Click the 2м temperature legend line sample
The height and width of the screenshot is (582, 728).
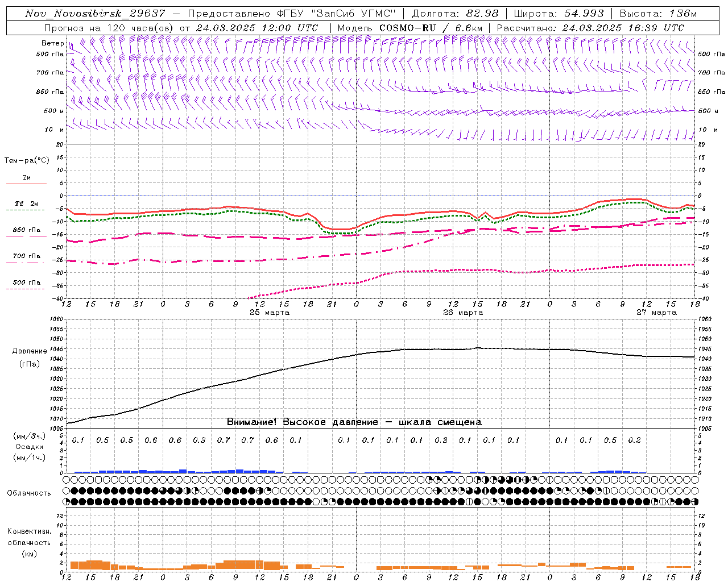pos(26,184)
